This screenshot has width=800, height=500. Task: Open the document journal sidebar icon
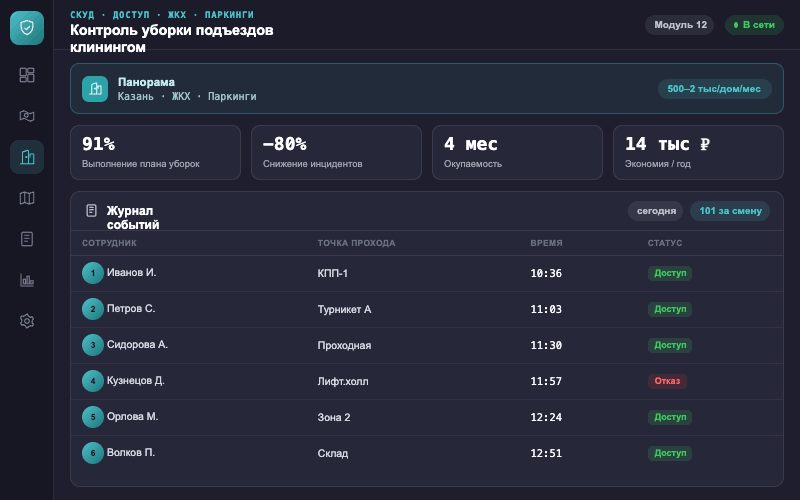click(27, 239)
